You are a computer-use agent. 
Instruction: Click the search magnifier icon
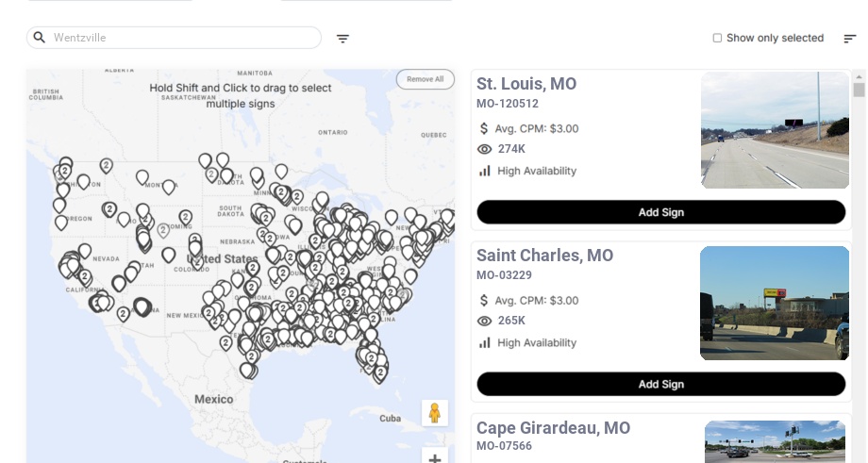pyautogui.click(x=40, y=37)
